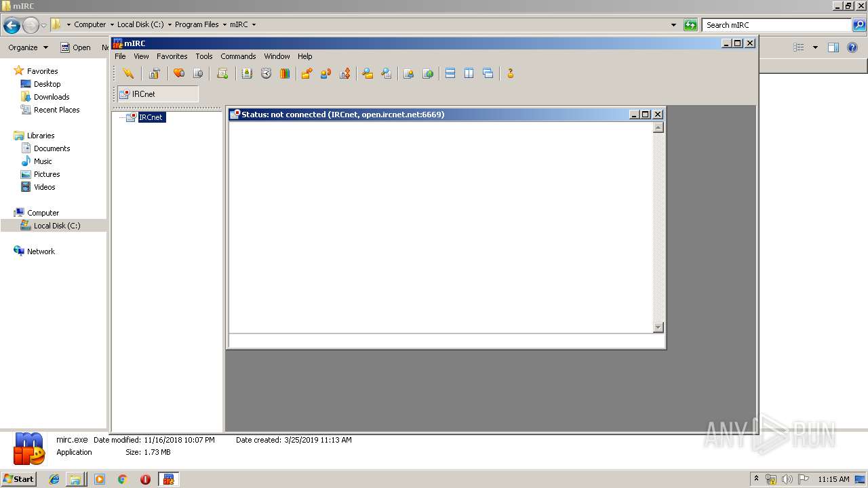Image resolution: width=868 pixels, height=488 pixels.
Task: Open Opera browser from taskbar
Action: (145, 479)
